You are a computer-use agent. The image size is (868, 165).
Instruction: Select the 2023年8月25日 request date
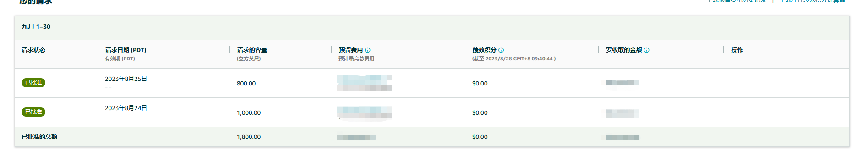tap(126, 79)
